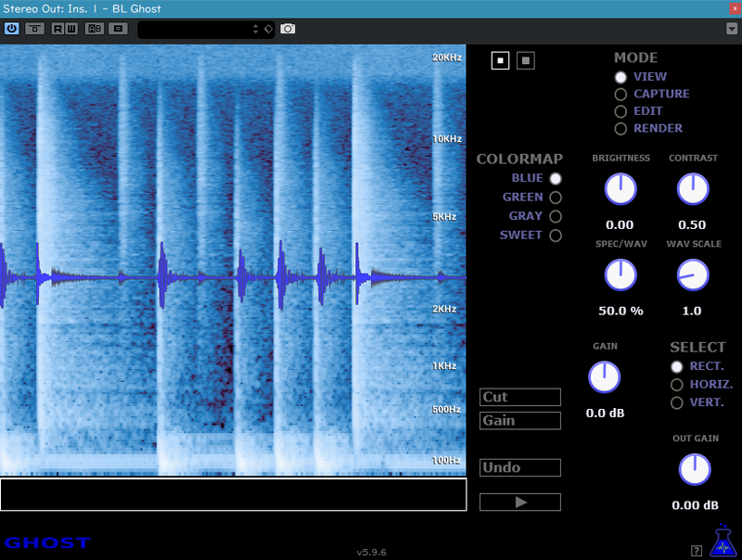This screenshot has height=560, width=742.
Task: Click the Undo button
Action: pos(520,468)
